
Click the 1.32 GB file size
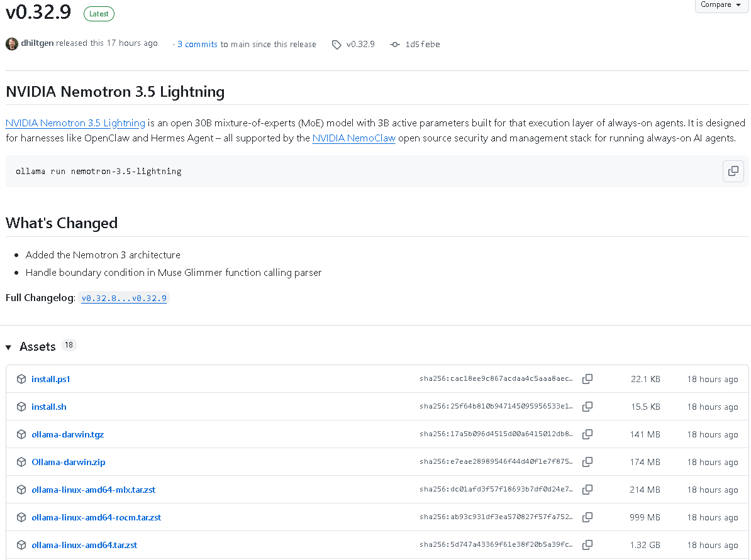(x=645, y=545)
